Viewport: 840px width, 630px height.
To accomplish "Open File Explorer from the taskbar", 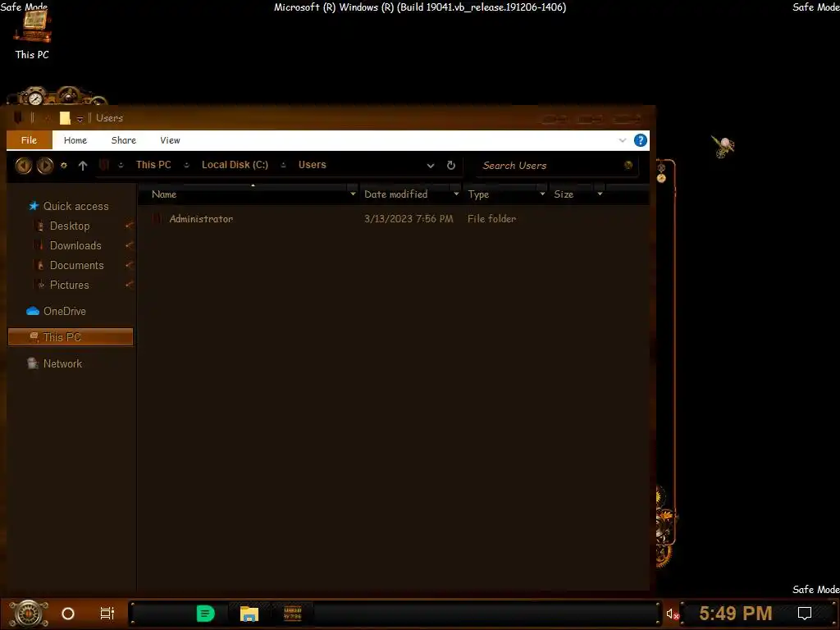I will [249, 614].
